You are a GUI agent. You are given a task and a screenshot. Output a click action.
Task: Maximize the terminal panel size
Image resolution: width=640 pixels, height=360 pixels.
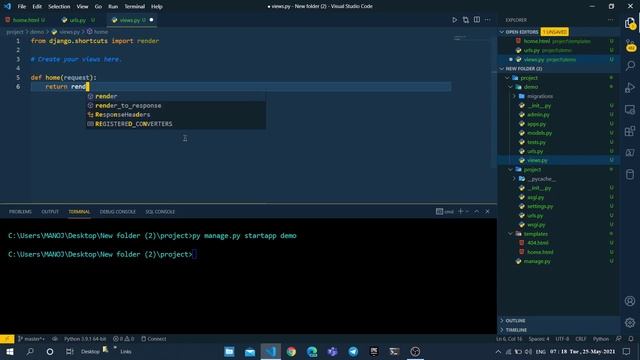(476, 211)
